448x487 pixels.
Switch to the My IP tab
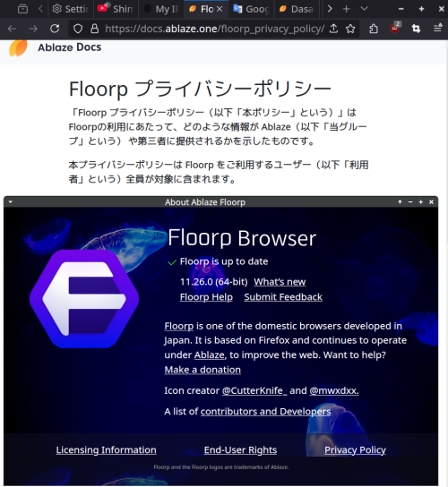point(160,9)
